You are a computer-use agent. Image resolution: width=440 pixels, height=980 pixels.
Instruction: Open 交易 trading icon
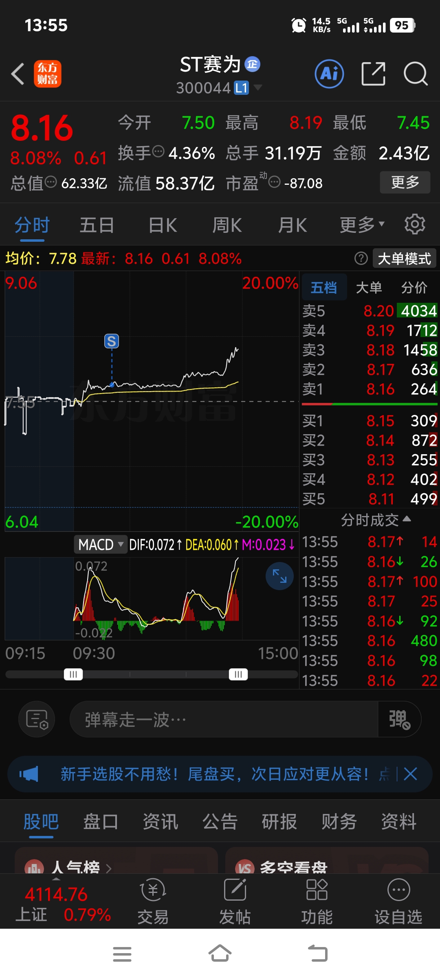(153, 901)
